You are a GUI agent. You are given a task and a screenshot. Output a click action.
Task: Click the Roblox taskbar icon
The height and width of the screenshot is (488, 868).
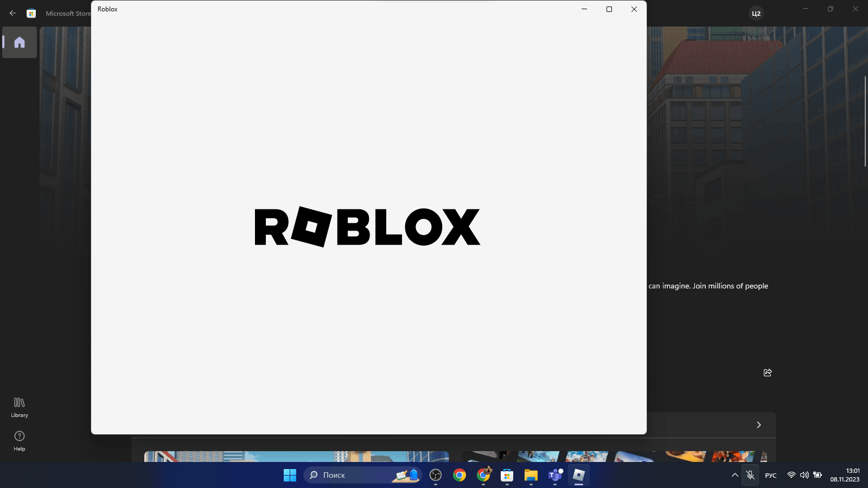579,476
